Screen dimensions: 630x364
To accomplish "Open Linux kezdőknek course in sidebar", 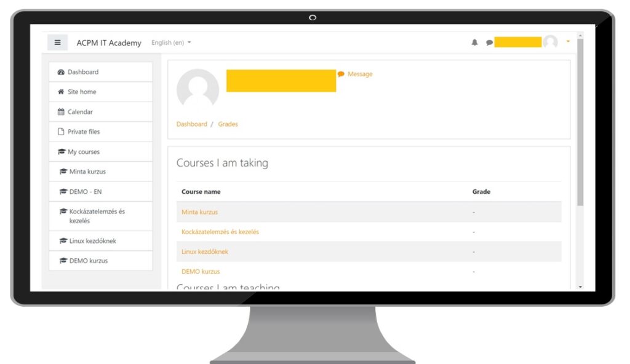I will click(x=92, y=241).
